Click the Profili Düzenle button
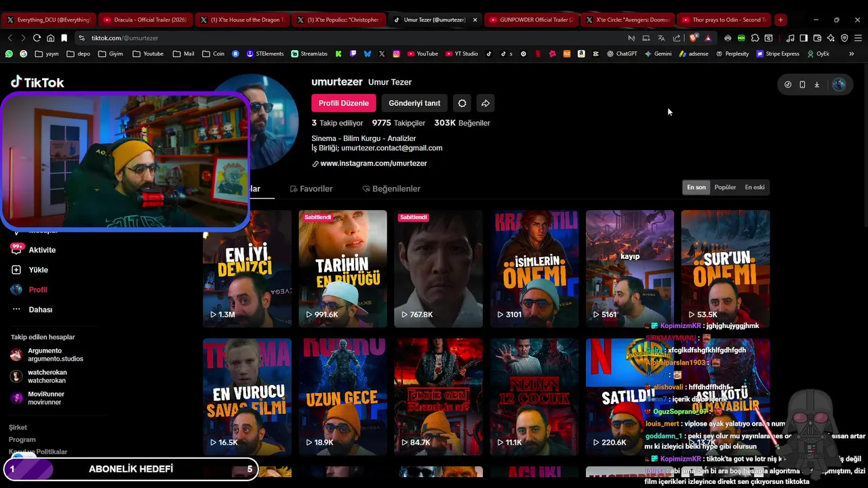Image resolution: width=868 pixels, height=488 pixels. [x=344, y=103]
